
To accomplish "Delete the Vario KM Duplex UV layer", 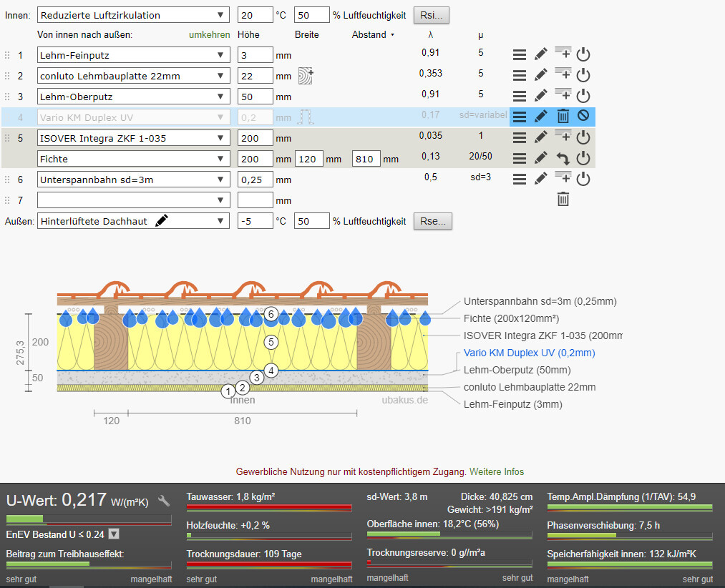I will tap(563, 117).
